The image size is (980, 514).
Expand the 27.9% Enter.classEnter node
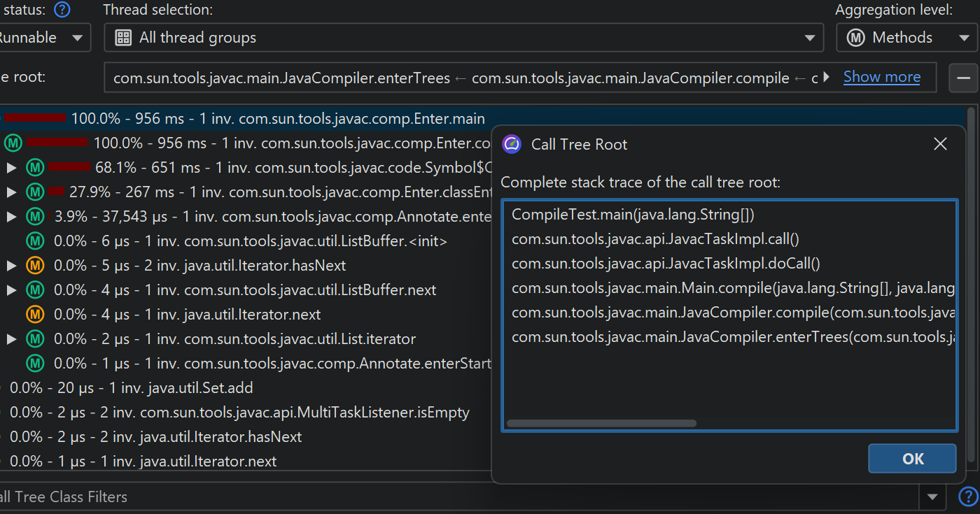[11, 192]
